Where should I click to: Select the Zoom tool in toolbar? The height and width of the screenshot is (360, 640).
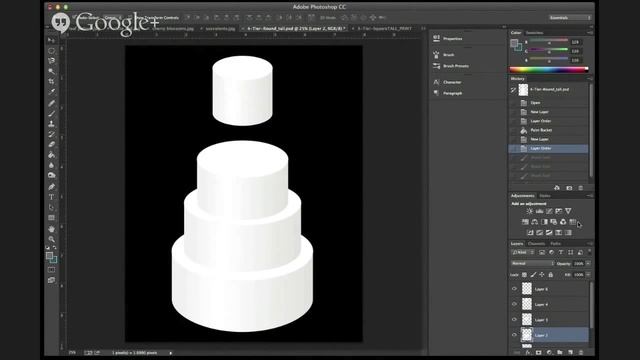[x=51, y=239]
